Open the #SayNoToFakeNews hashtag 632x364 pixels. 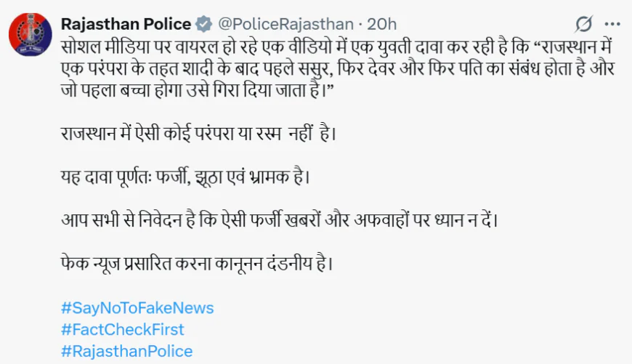pyautogui.click(x=137, y=307)
